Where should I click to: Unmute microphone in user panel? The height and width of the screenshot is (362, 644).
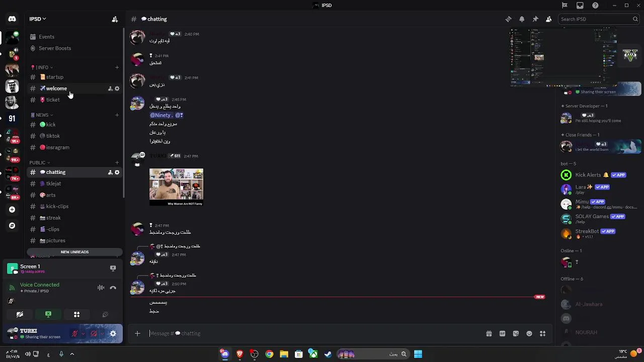click(x=74, y=333)
